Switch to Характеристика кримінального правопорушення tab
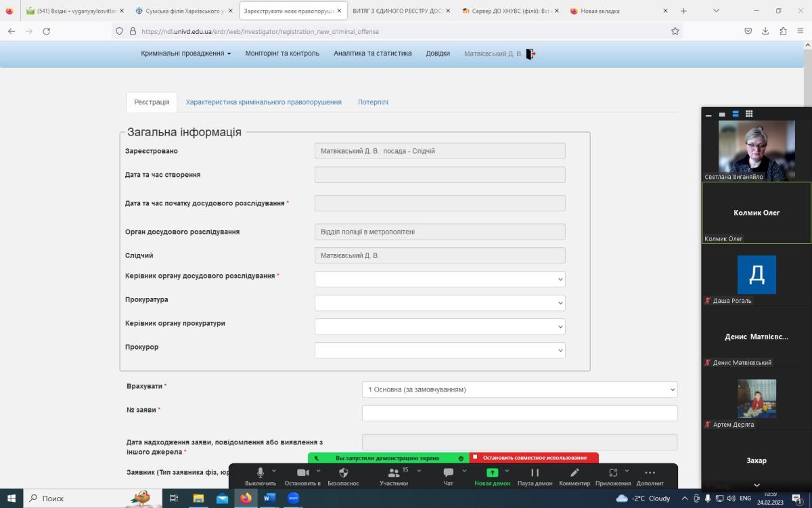This screenshot has width=812, height=508. pyautogui.click(x=263, y=102)
